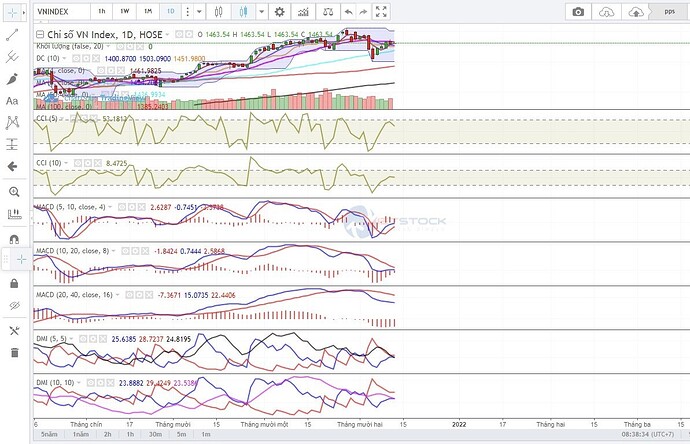This screenshot has width=690, height=444.
Task: Click the 08:38:34 (UTC+7) timezone clock
Action: (x=647, y=434)
